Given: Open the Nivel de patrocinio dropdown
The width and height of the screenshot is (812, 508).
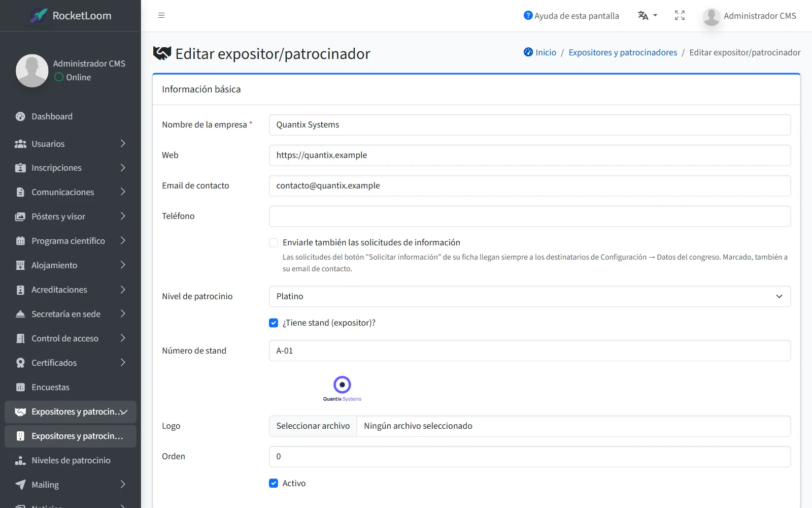Looking at the screenshot, I should pos(530,296).
